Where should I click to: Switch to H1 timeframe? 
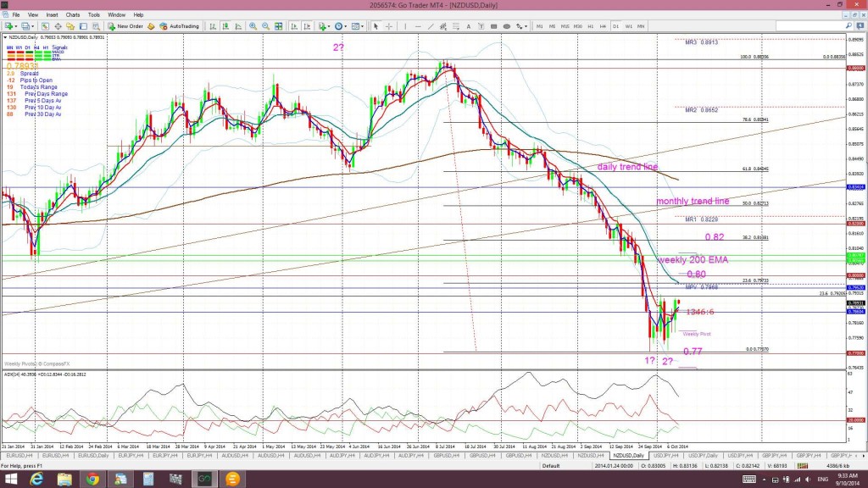[591, 26]
